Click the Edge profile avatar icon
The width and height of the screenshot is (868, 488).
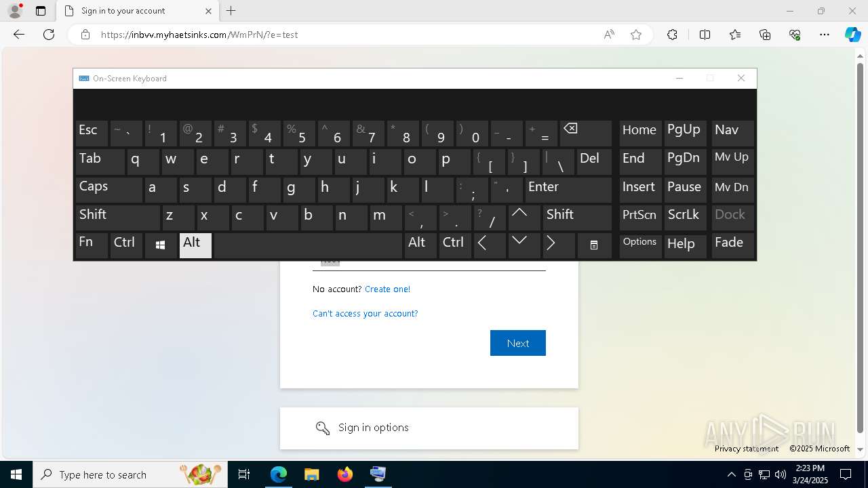pyautogui.click(x=15, y=11)
